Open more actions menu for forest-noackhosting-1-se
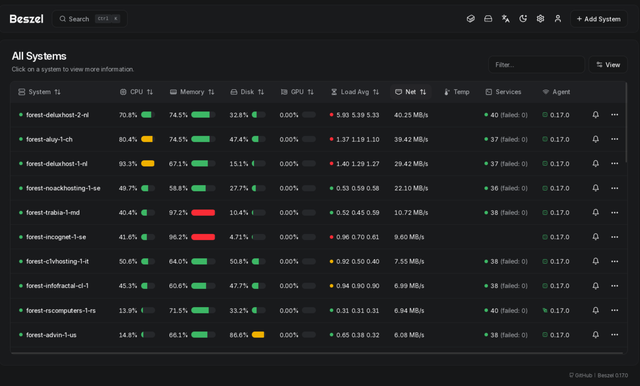This screenshot has height=386, width=640. click(x=614, y=188)
